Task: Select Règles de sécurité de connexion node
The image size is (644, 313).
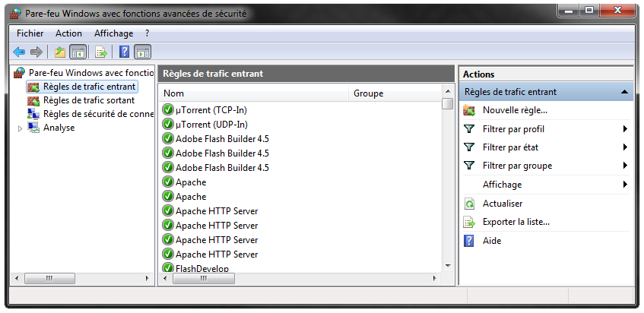Action: 99,114
